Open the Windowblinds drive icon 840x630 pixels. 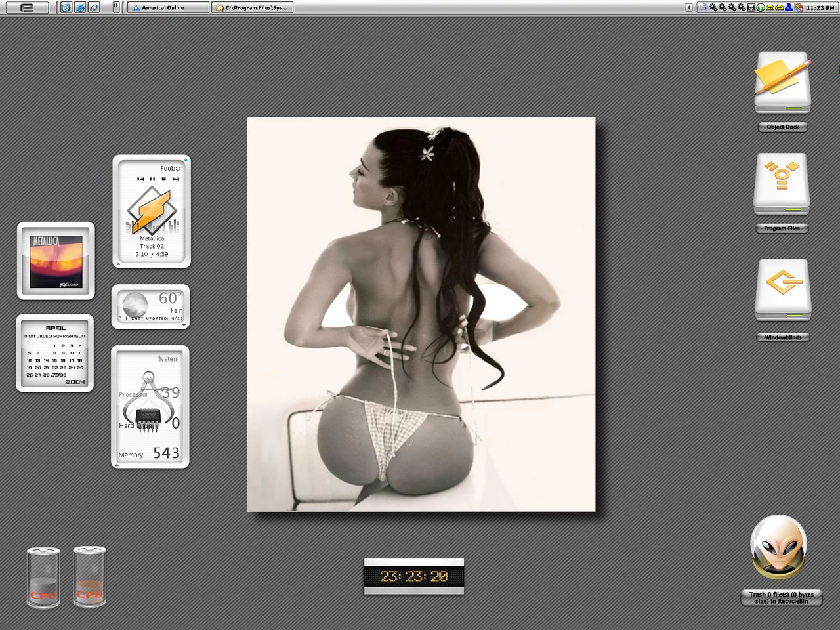782,289
